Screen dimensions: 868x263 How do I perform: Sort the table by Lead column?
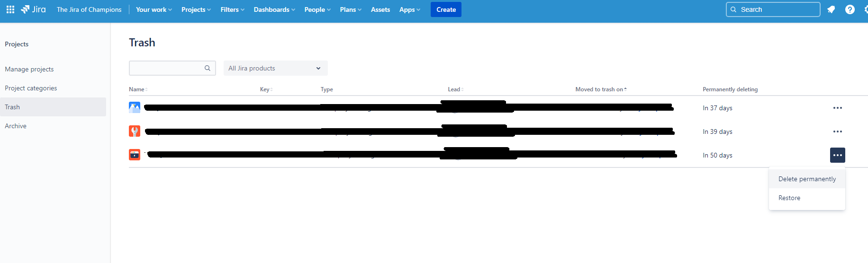point(456,89)
